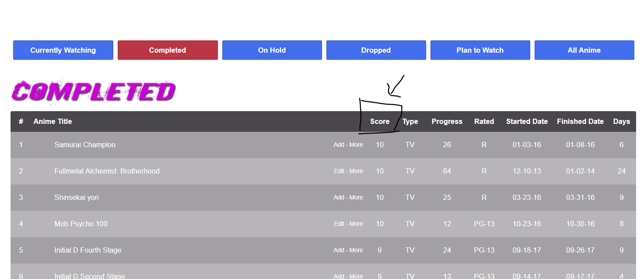Screen dimensions: 644x279
Task: Click More link in Samurai Champloo row
Action: [356, 145]
